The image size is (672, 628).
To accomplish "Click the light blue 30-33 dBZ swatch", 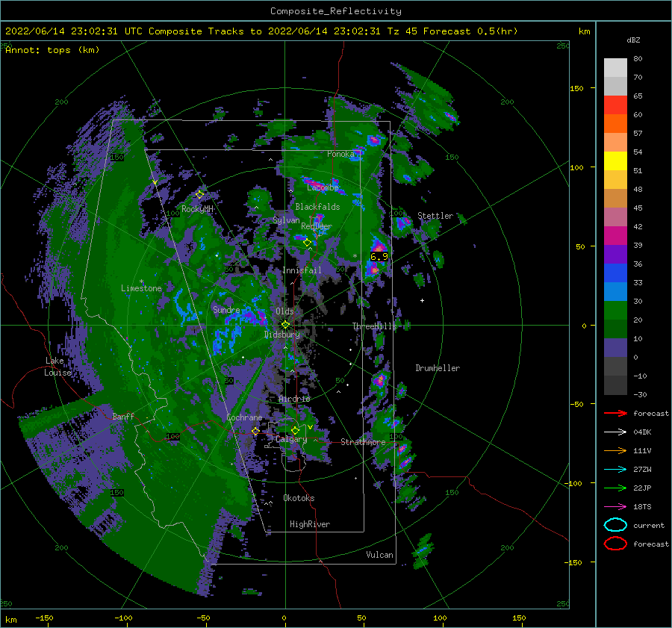I will click(x=615, y=292).
